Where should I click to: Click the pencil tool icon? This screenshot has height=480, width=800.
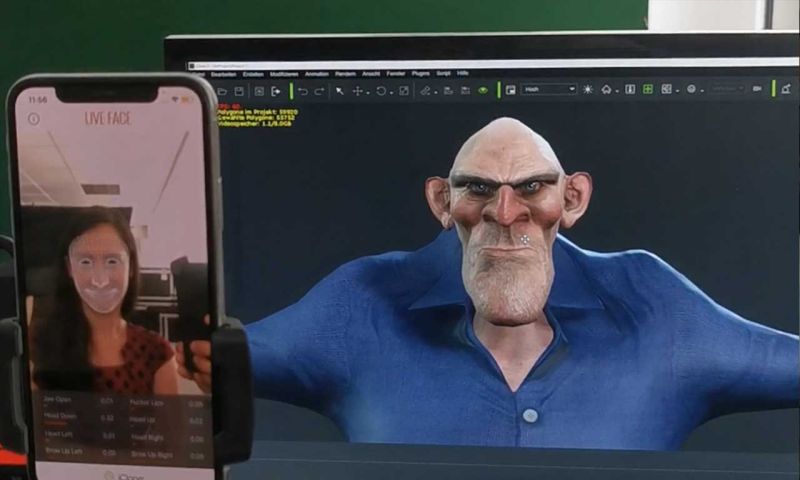point(426,91)
